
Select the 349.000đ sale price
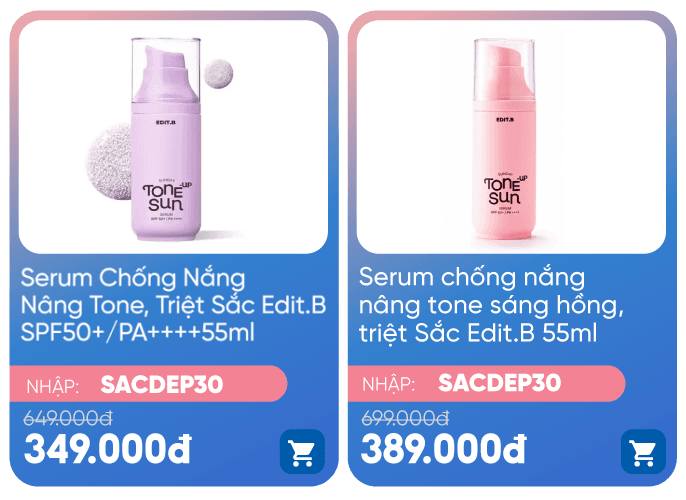tap(108, 449)
